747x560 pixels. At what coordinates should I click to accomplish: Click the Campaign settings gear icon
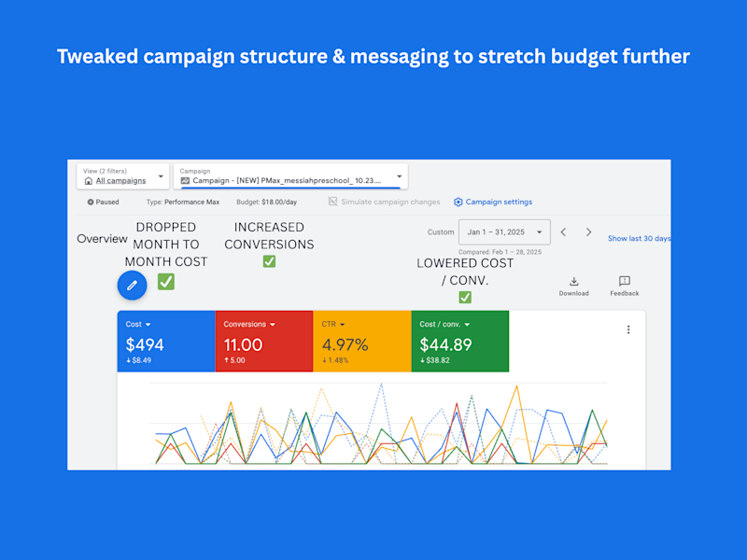point(458,202)
